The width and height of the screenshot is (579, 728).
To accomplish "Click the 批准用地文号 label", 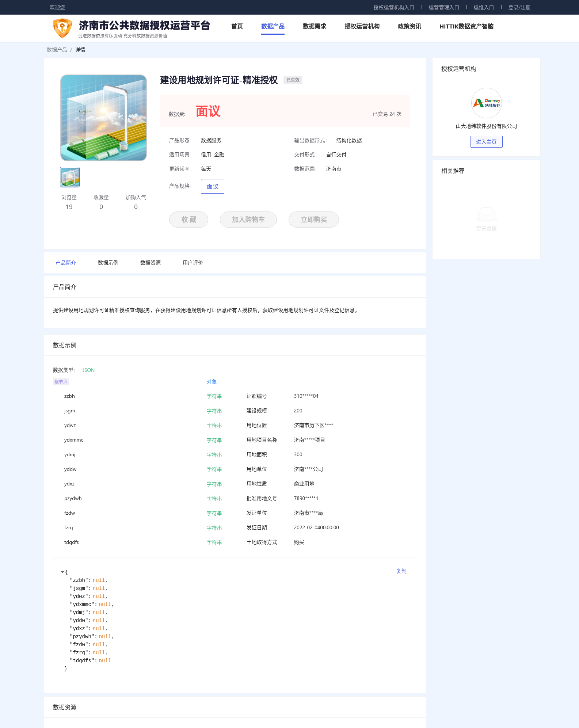I will (x=262, y=498).
